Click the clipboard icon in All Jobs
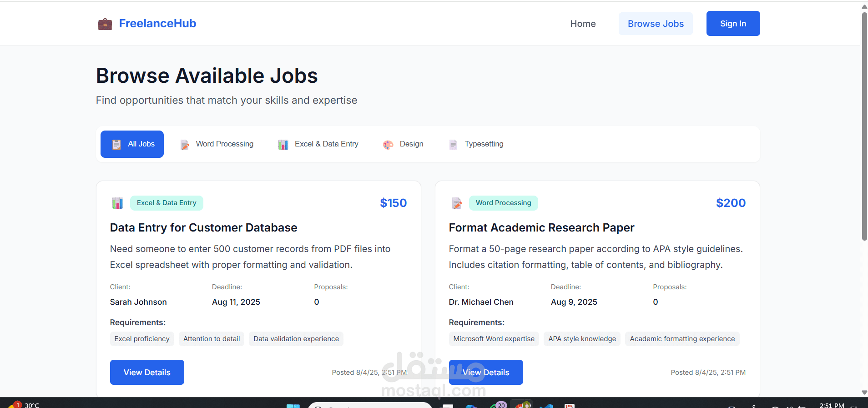Screen dimensions: 868x408 click(x=116, y=144)
